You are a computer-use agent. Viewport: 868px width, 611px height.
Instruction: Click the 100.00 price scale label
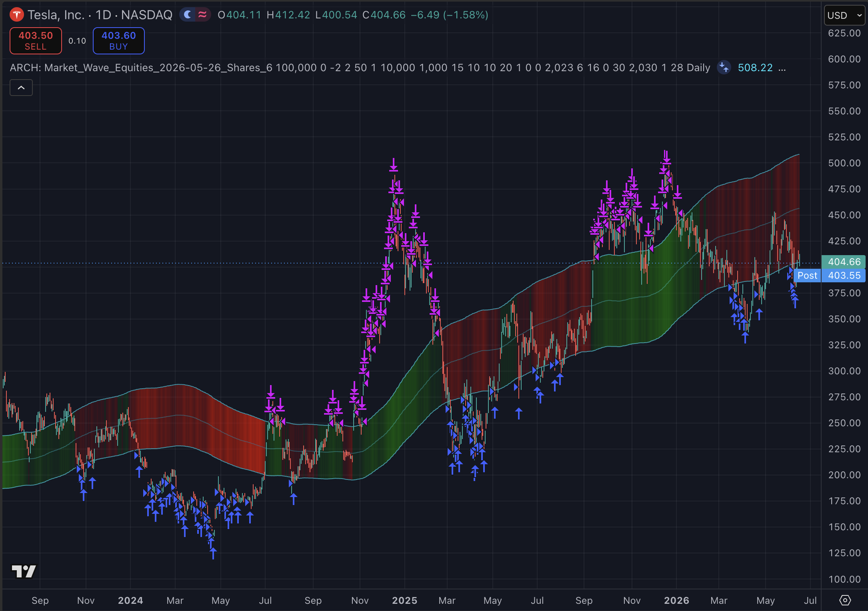(x=844, y=579)
